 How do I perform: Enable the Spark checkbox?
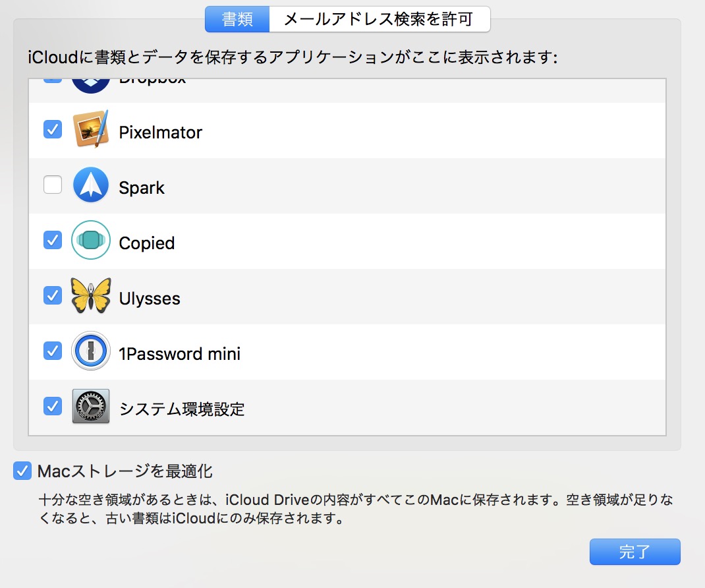(x=53, y=185)
